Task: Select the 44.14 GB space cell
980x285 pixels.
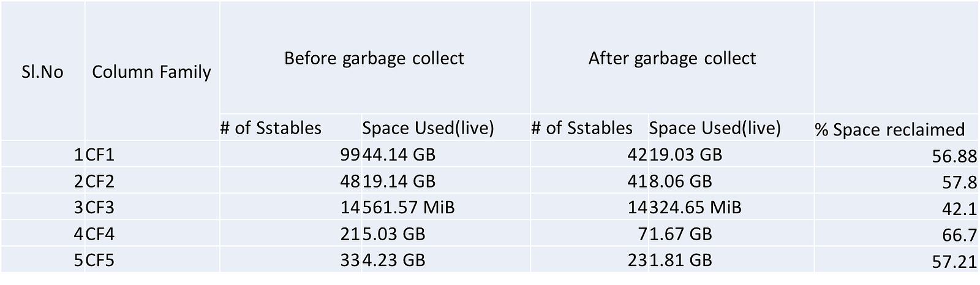Action: tap(399, 154)
